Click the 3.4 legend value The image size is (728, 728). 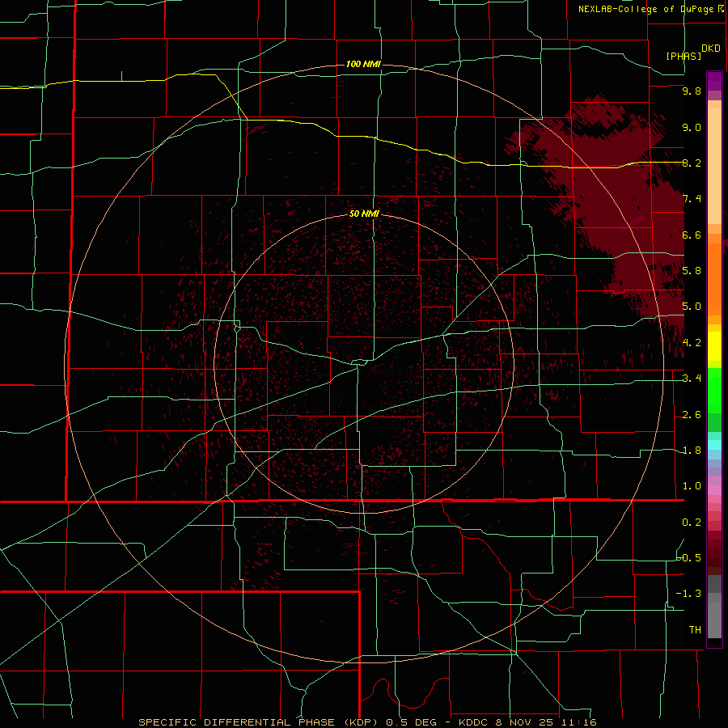[x=692, y=379]
